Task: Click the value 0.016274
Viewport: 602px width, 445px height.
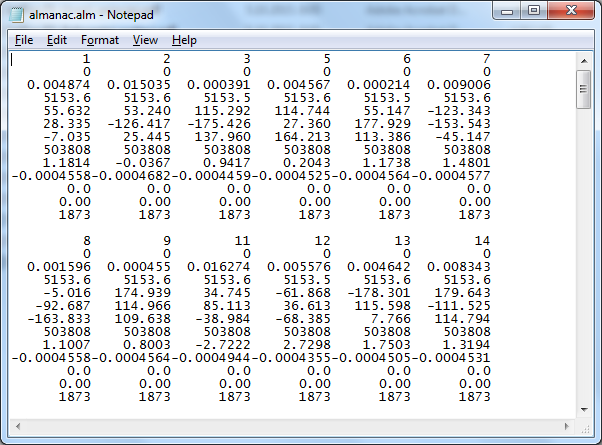Action: pos(219,267)
